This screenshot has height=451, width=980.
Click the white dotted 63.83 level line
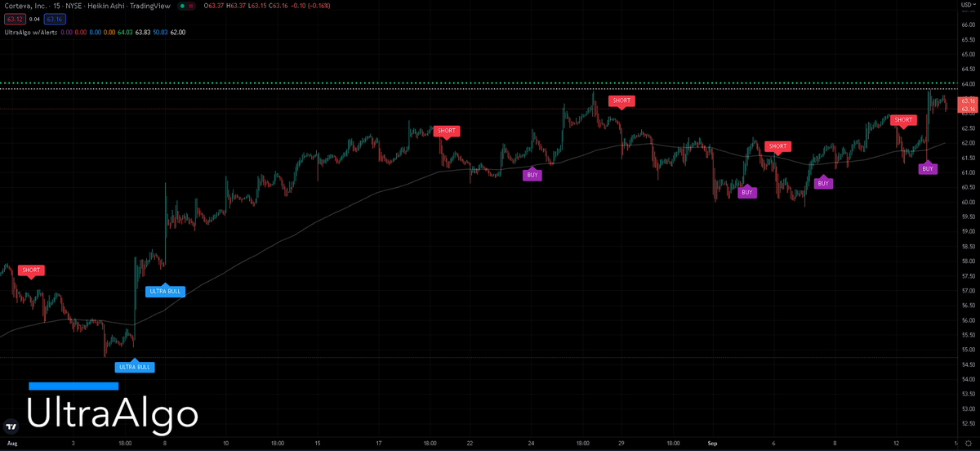pos(478,89)
